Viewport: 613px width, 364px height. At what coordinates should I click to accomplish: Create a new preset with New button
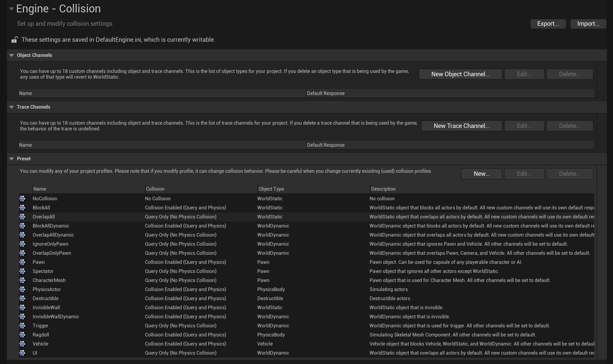tap(481, 174)
